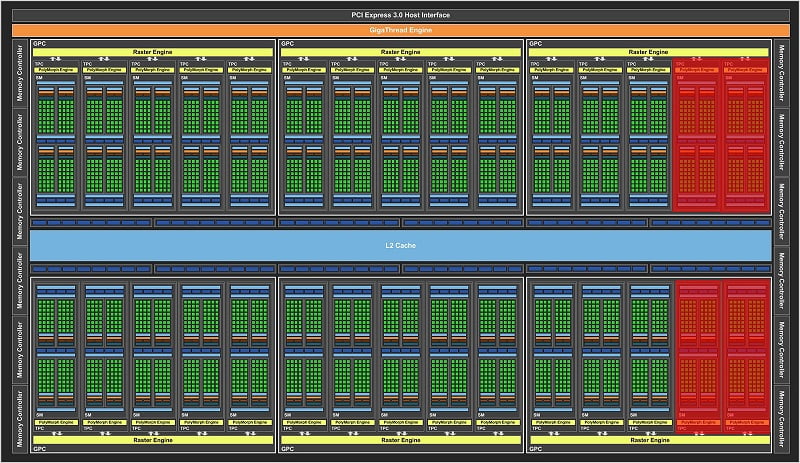The width and height of the screenshot is (800, 463).
Task: Click the GPC label of the bottom-middle cluster
Action: point(288,447)
